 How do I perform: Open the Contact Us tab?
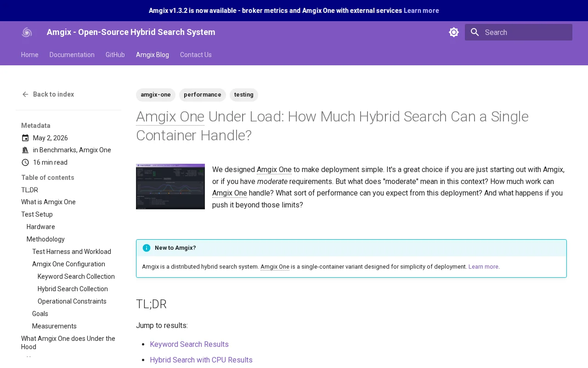(x=196, y=55)
